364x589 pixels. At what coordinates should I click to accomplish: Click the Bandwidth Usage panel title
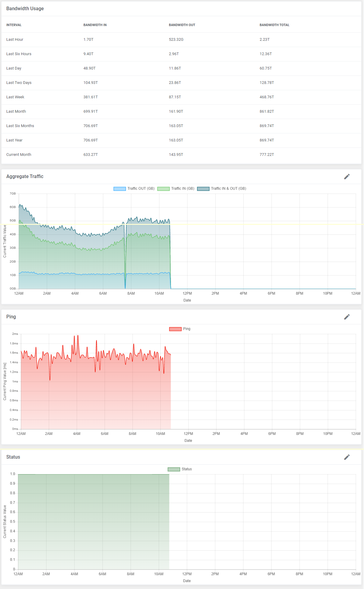(25, 9)
